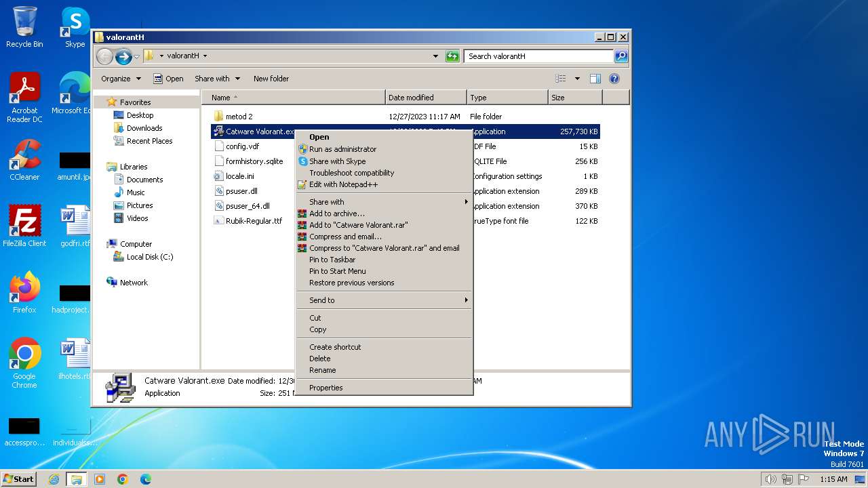
Task: Select Troubleshoot compatibility
Action: [384, 173]
